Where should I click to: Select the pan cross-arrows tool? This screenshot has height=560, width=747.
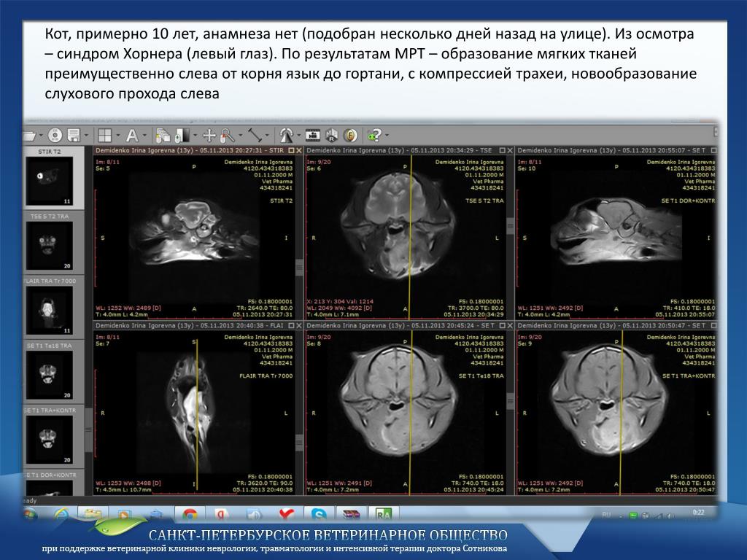209,136
